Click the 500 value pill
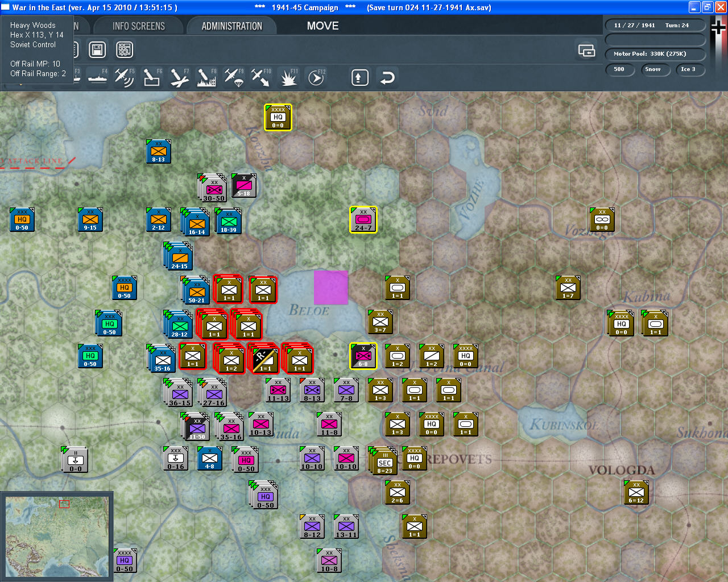This screenshot has height=582, width=728. pos(619,69)
